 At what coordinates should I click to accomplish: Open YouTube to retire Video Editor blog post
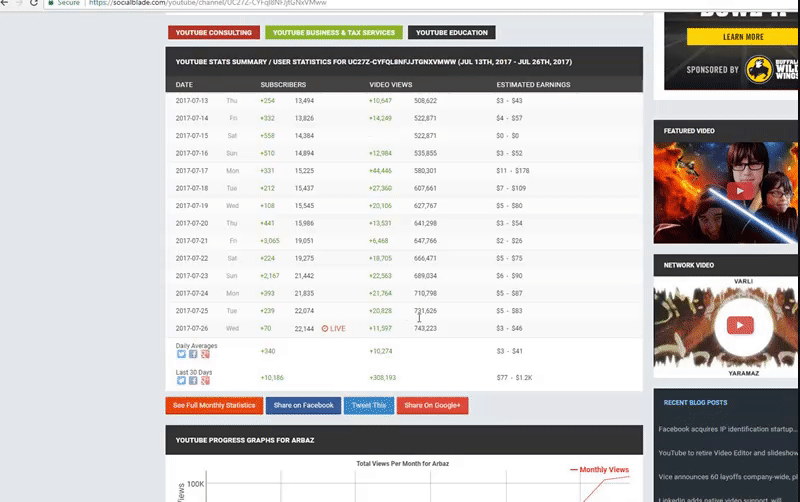pyautogui.click(x=728, y=453)
